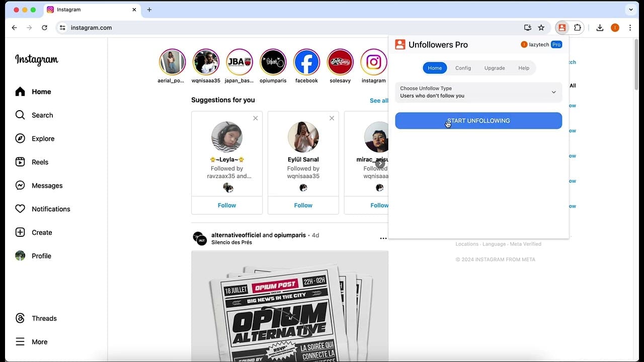Open Chrome downloads
Image resolution: width=644 pixels, height=362 pixels.
(x=600, y=28)
